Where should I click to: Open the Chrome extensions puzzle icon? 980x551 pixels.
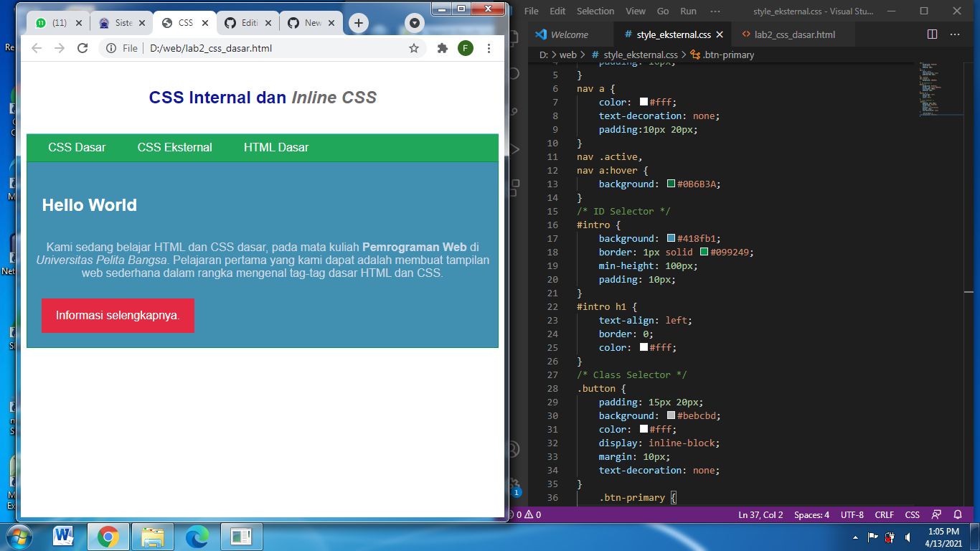point(442,49)
